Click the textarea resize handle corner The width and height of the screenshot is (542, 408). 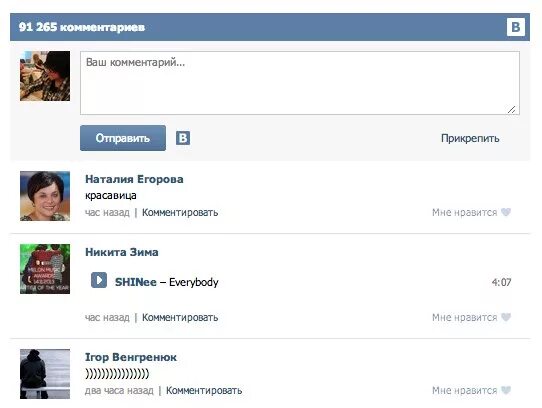(x=512, y=109)
